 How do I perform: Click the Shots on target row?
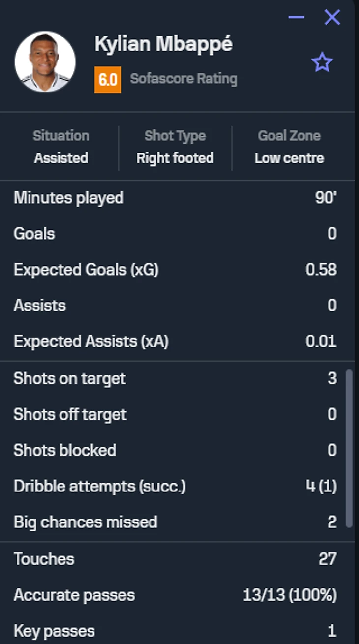coord(175,378)
